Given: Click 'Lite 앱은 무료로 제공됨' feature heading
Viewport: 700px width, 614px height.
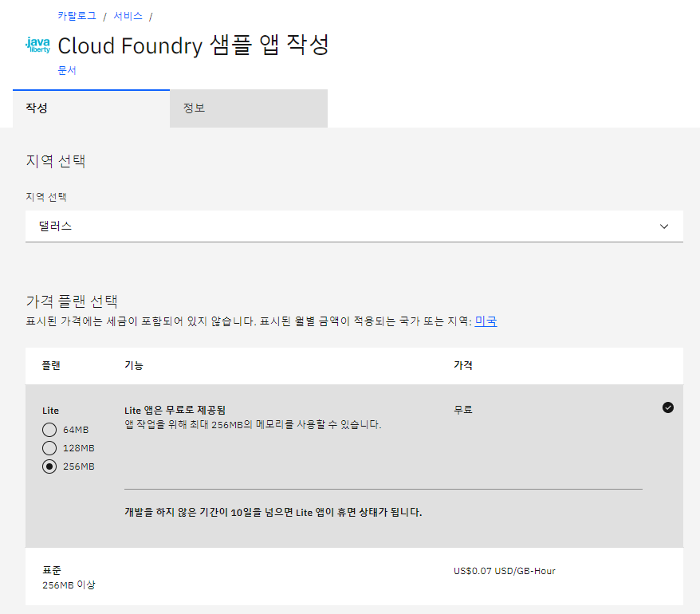Looking at the screenshot, I should click(x=175, y=410).
